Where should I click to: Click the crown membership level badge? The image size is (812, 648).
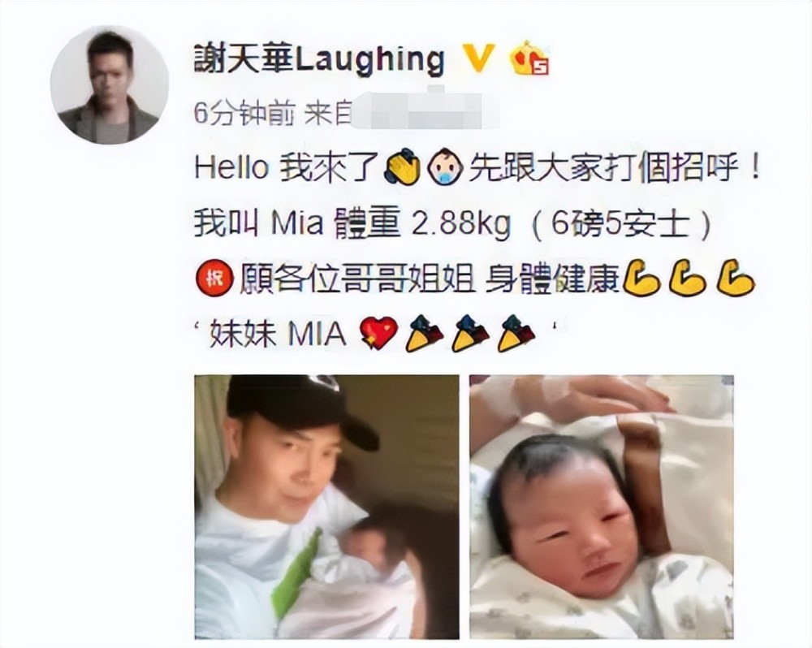[529, 58]
